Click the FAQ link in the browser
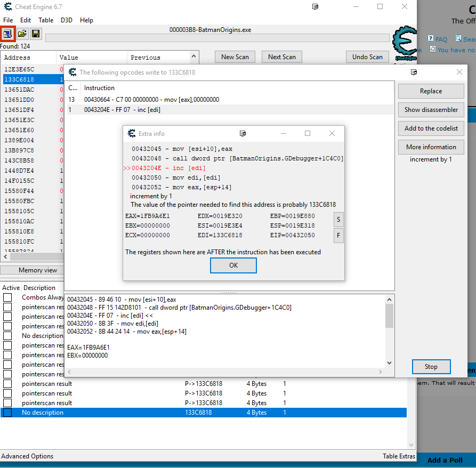Viewport: 476px width, 468px height. [x=441, y=39]
